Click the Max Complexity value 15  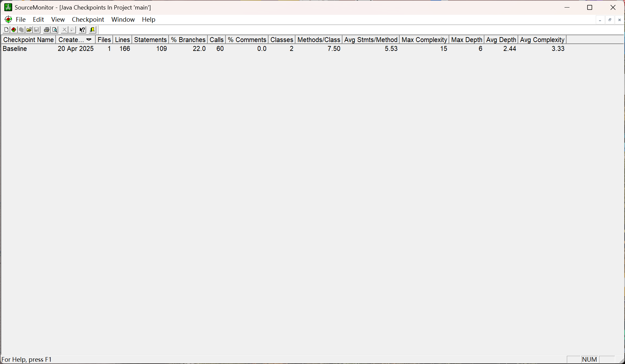[444, 49]
